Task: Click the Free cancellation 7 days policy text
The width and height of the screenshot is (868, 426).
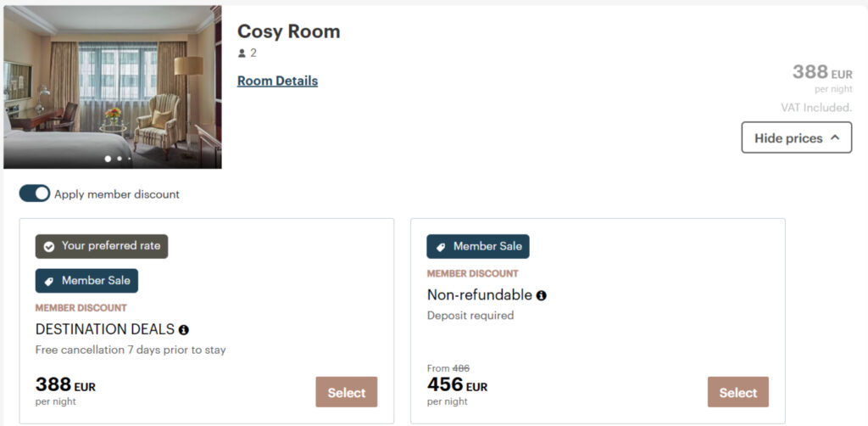Action: (x=131, y=350)
